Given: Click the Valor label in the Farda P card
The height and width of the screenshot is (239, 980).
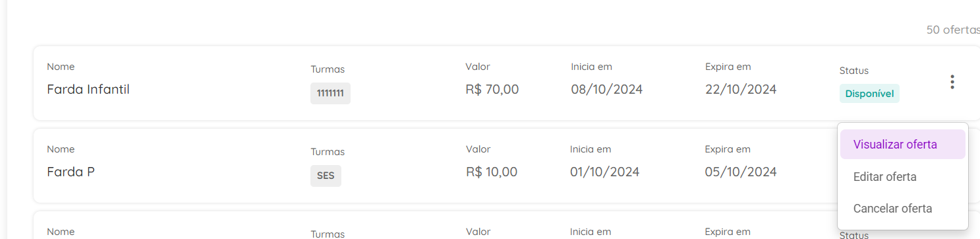Looking at the screenshot, I should click(478, 149).
